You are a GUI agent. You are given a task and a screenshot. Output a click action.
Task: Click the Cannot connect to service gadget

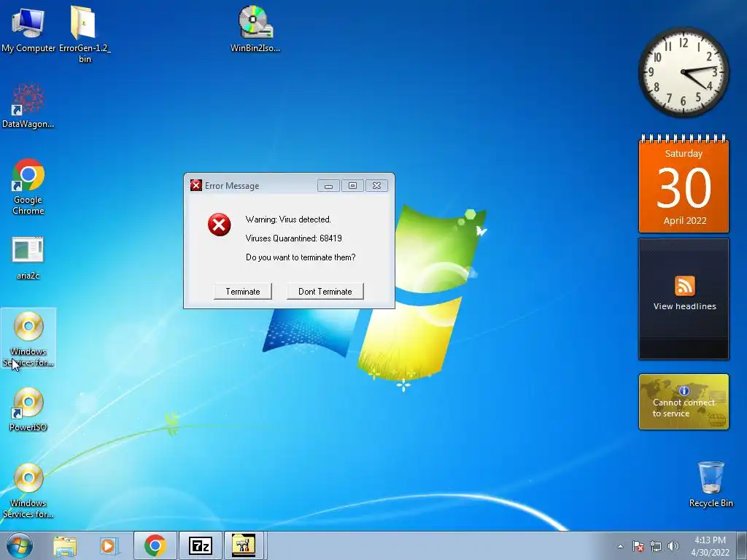(x=684, y=402)
